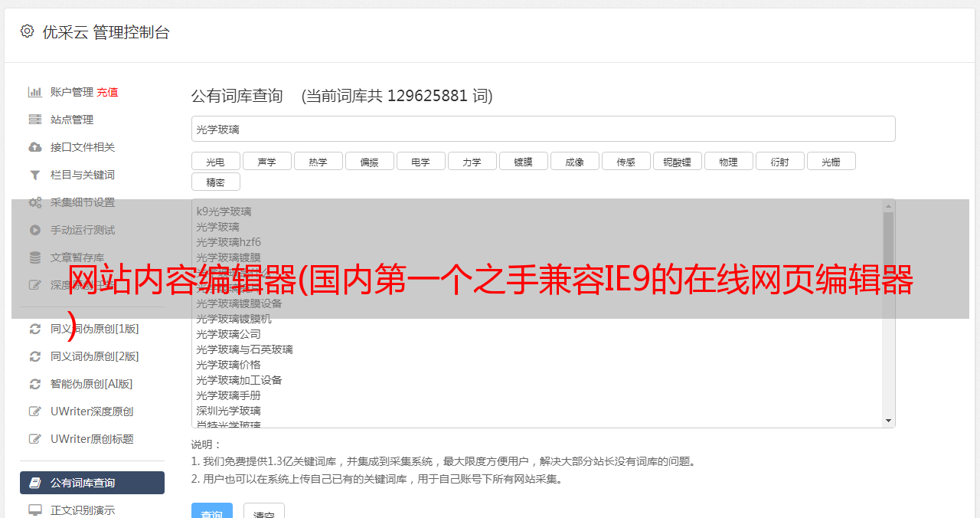Select the 力学 tag button
The image size is (980, 518).
pyautogui.click(x=472, y=162)
